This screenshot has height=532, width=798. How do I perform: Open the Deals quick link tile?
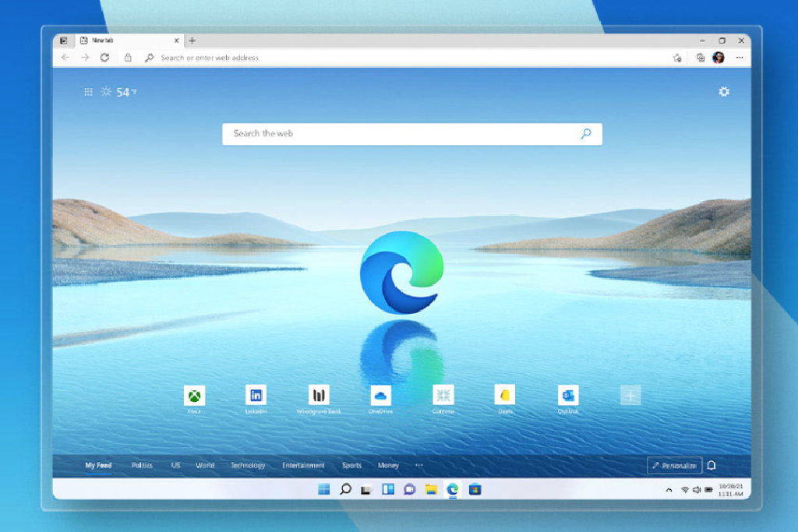[x=505, y=395]
